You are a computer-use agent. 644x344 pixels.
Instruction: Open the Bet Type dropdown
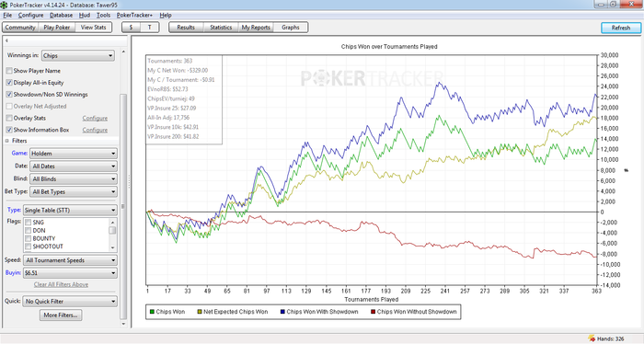[x=74, y=191]
